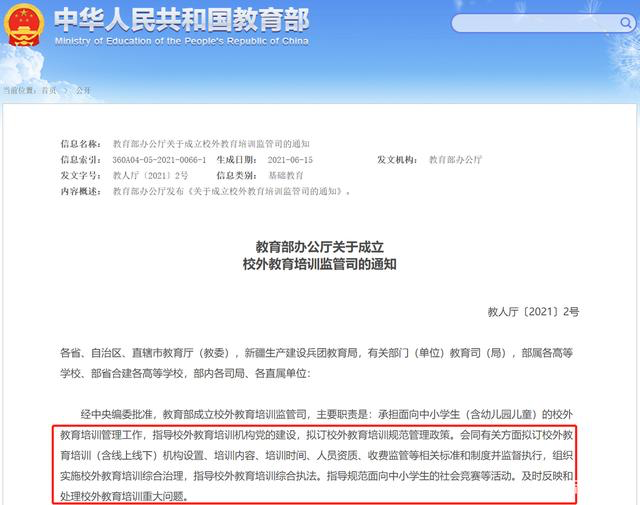Select document number 教人厅〔2021〕2号 in metadata
The width and height of the screenshot is (640, 505).
pyautogui.click(x=150, y=176)
